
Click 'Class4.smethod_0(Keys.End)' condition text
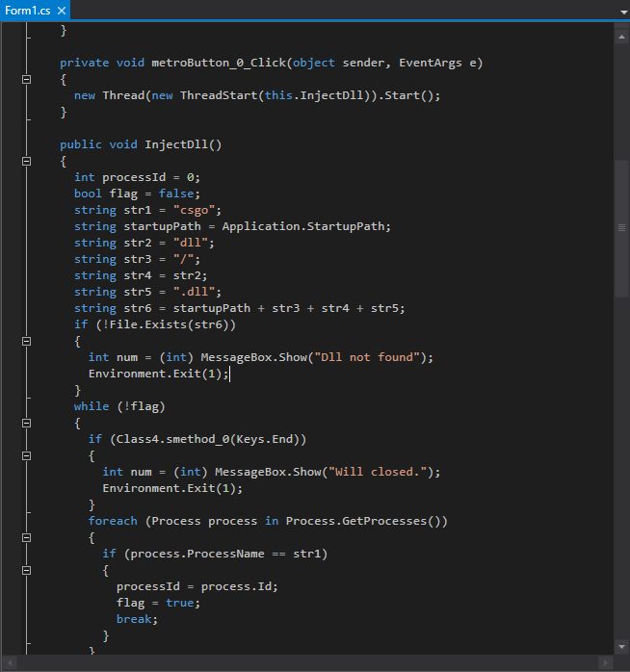click(x=208, y=439)
